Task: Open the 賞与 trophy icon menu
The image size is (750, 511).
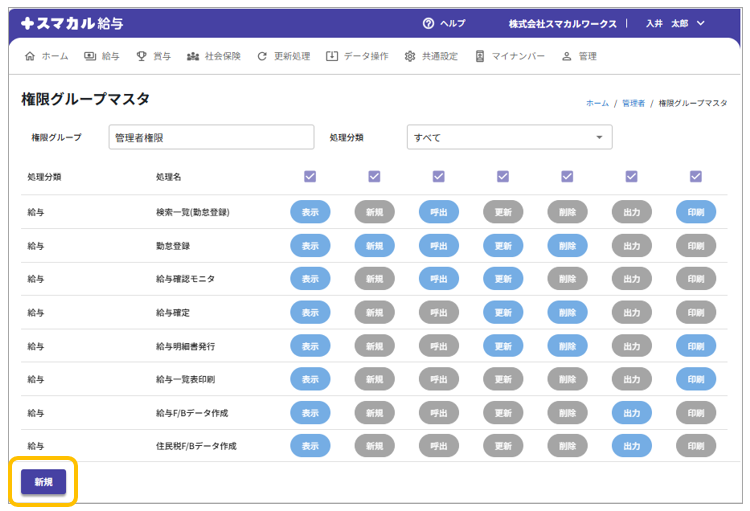Action: point(142,56)
